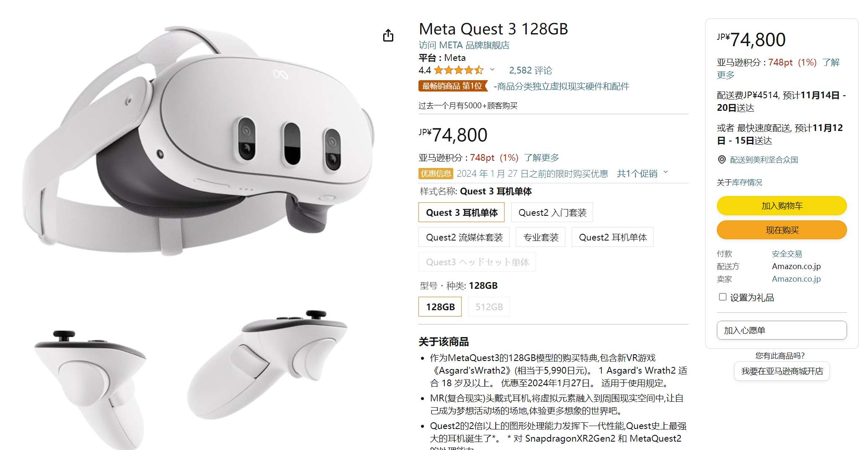Click the Quest 3 headset product image
868x450 pixels.
[197, 141]
